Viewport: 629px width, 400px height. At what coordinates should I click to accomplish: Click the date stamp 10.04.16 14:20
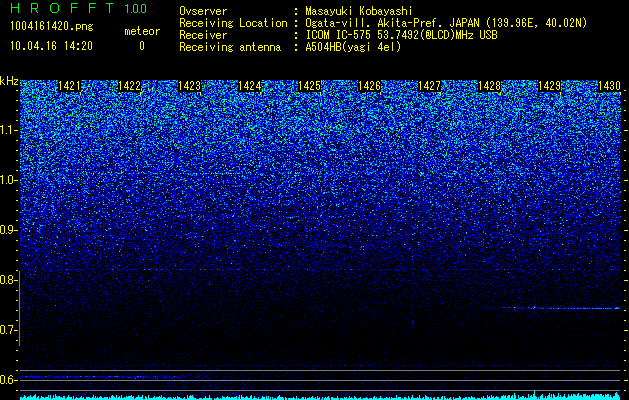[x=51, y=46]
